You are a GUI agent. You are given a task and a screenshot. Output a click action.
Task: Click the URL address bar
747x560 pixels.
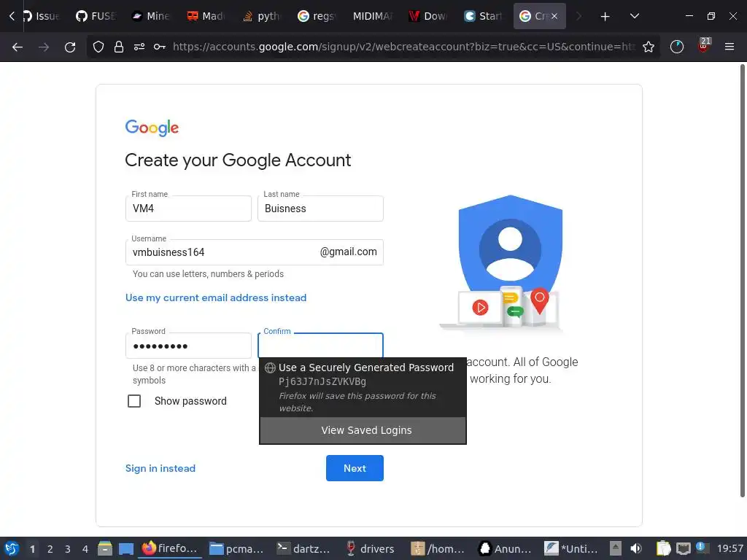tap(404, 47)
